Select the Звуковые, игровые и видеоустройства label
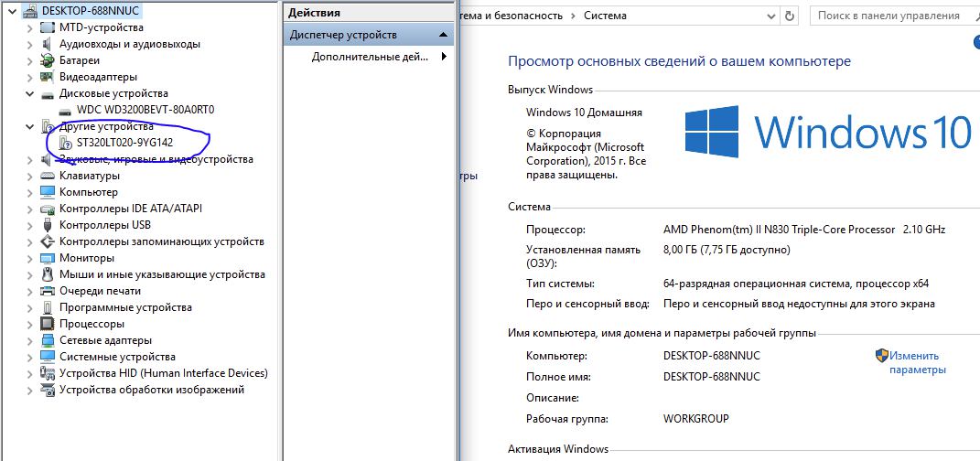 coord(156,159)
